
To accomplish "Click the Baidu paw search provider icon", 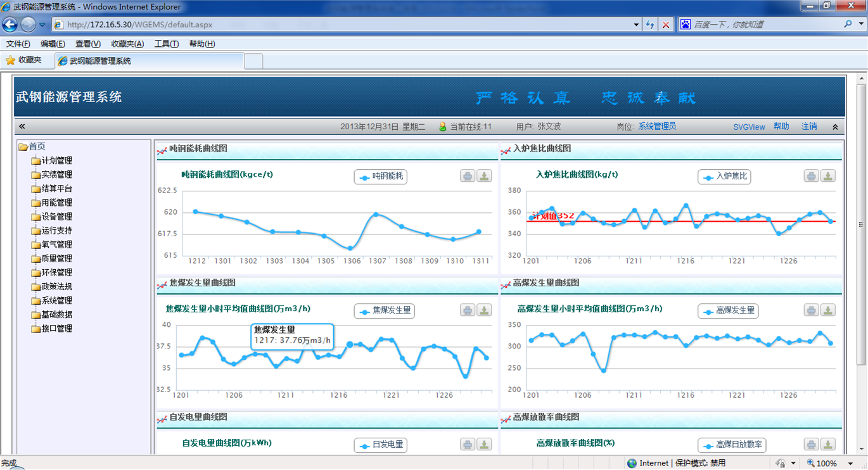I will coord(686,24).
